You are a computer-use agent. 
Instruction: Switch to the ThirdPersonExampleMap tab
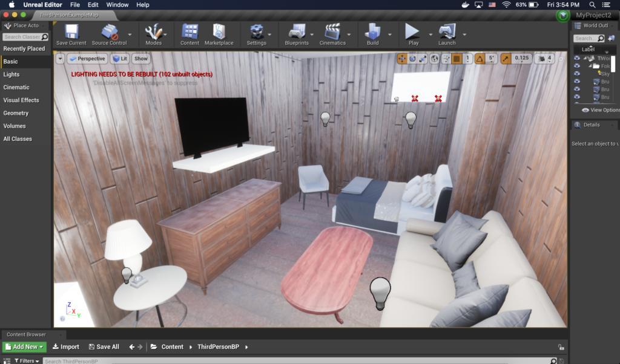point(69,15)
